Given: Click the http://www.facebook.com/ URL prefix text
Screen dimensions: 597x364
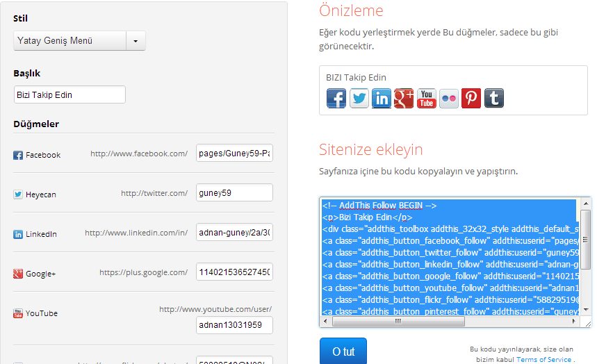Looking at the screenshot, I should point(139,154).
